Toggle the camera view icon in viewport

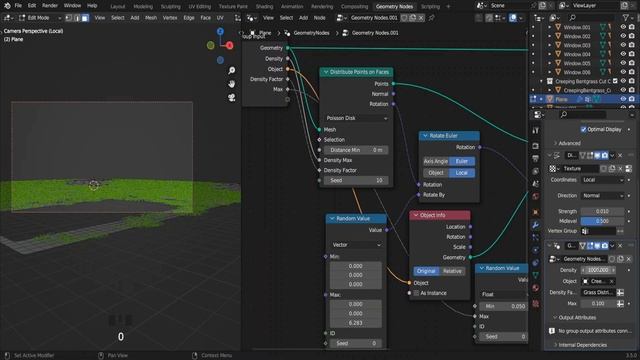(x=231, y=98)
